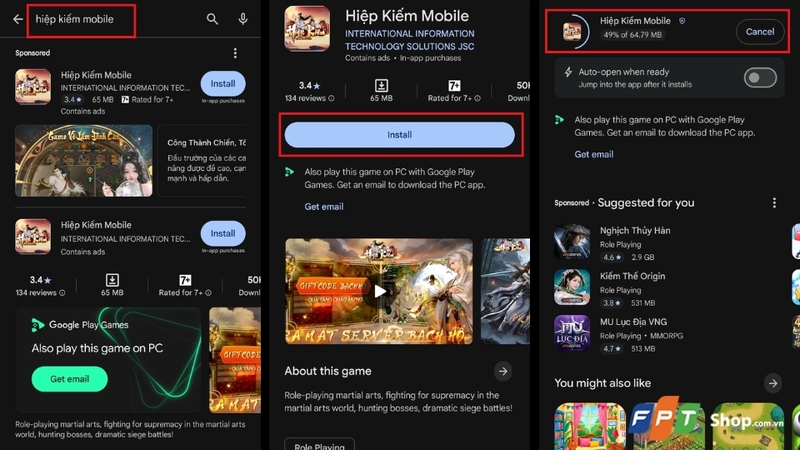Screen dimensions: 800x450
Task: Tap 65 MB download icon on detail page
Action: 381,85
